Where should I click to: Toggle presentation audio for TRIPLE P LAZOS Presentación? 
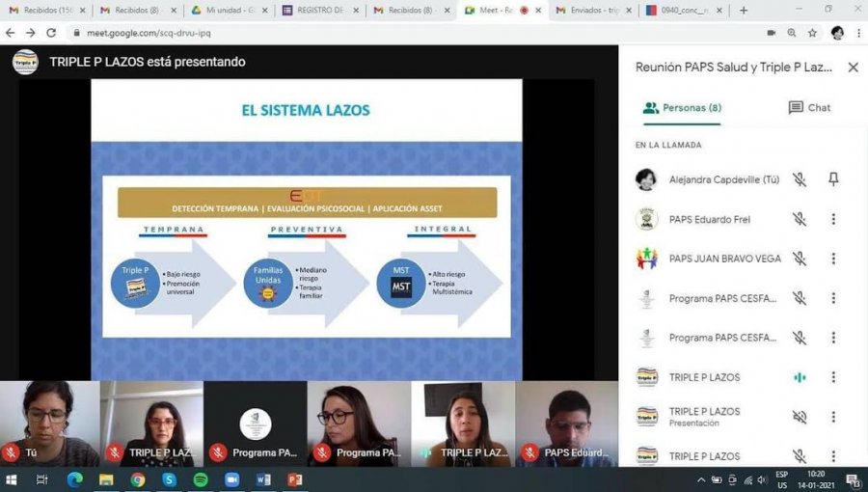tap(799, 417)
